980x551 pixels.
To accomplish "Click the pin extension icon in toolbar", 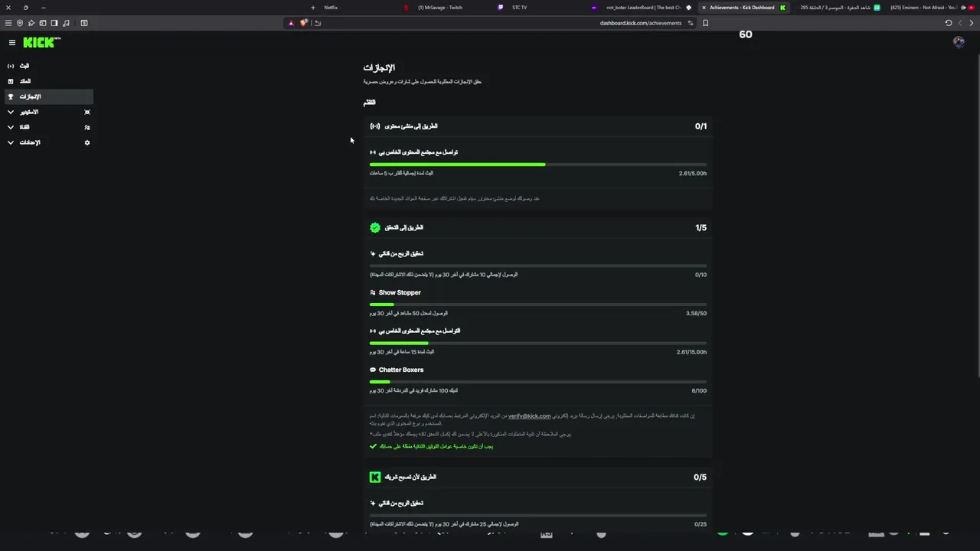I will [31, 23].
